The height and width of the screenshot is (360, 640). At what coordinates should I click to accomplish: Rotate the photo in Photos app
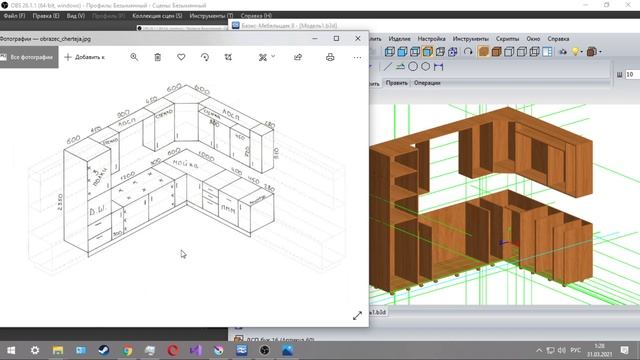tap(205, 57)
